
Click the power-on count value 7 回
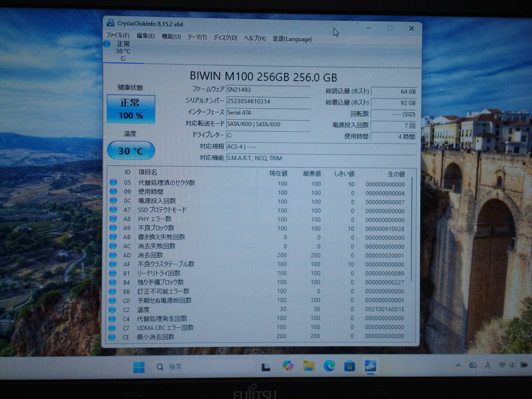(x=394, y=125)
